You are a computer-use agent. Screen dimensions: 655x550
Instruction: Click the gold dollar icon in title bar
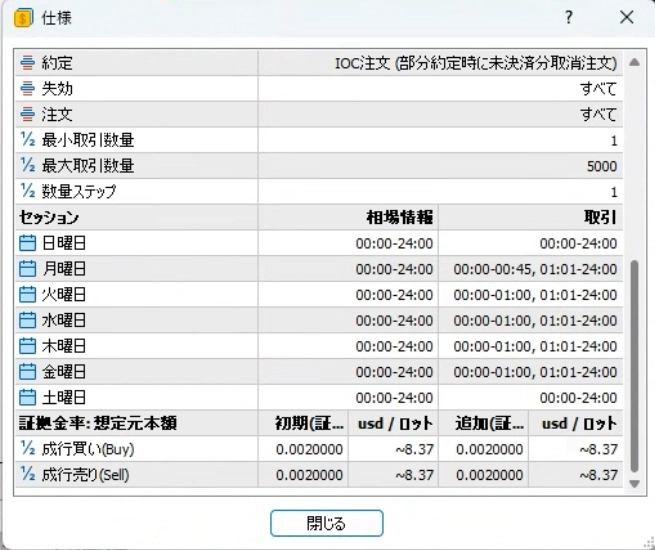(x=23, y=18)
